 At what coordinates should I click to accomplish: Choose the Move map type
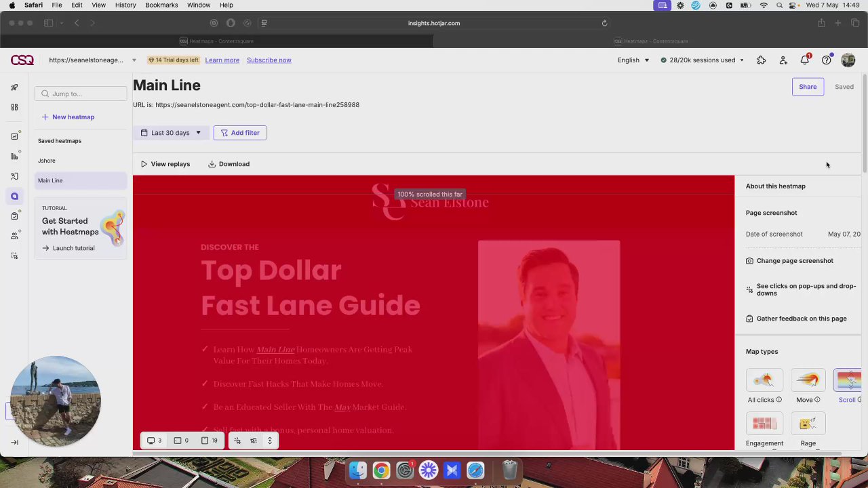coord(808,380)
